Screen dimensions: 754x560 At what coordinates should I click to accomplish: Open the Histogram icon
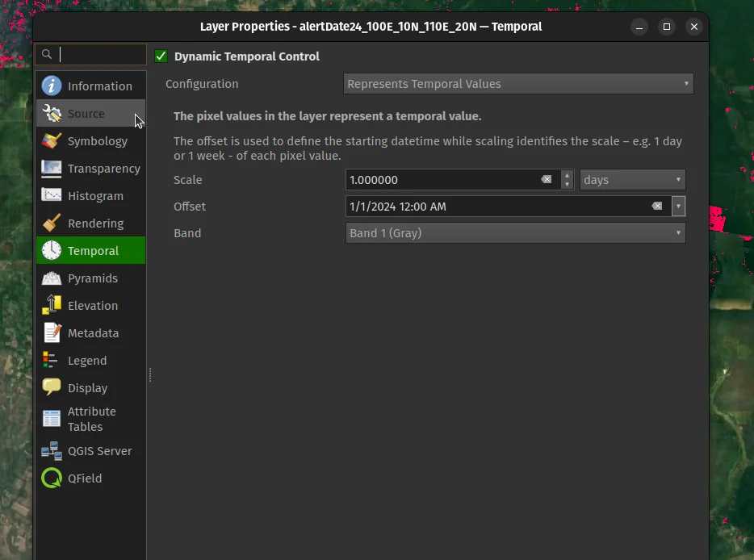[52, 196]
